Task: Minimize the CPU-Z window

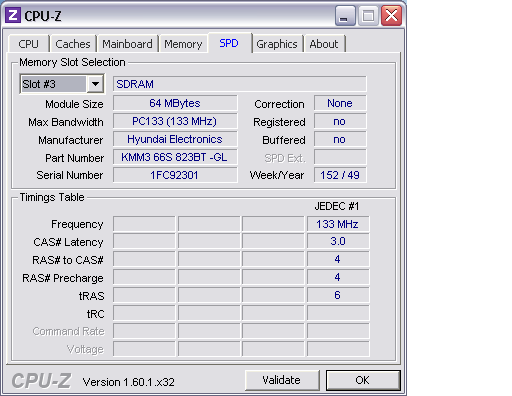Action: [x=345, y=16]
